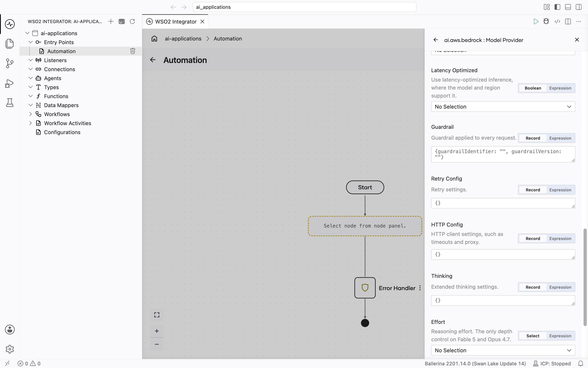
Task: Click the back arrow beside Automation title
Action: coord(153,60)
